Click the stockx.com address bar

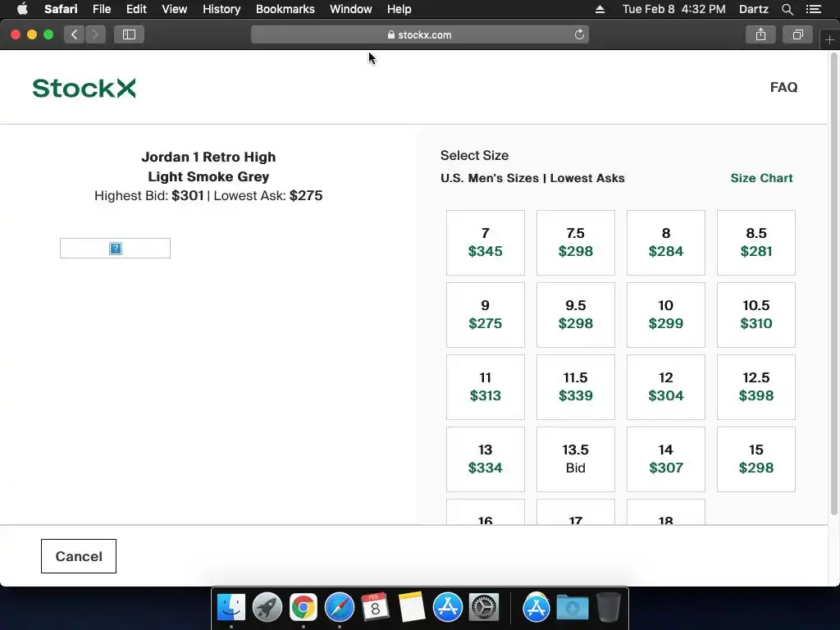[419, 34]
